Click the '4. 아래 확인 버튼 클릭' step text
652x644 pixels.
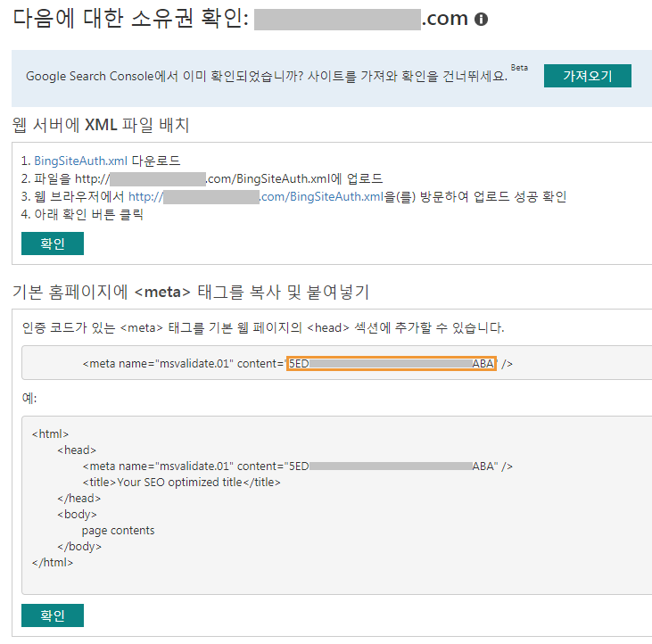(x=82, y=215)
